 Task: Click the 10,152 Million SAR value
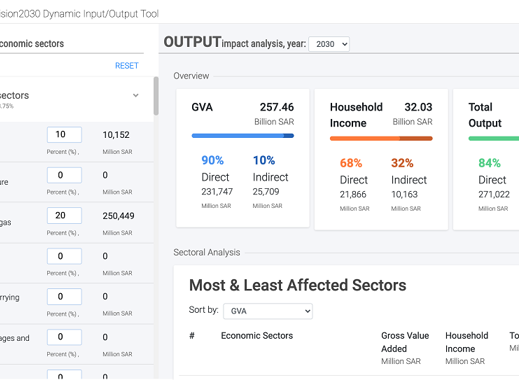click(116, 135)
